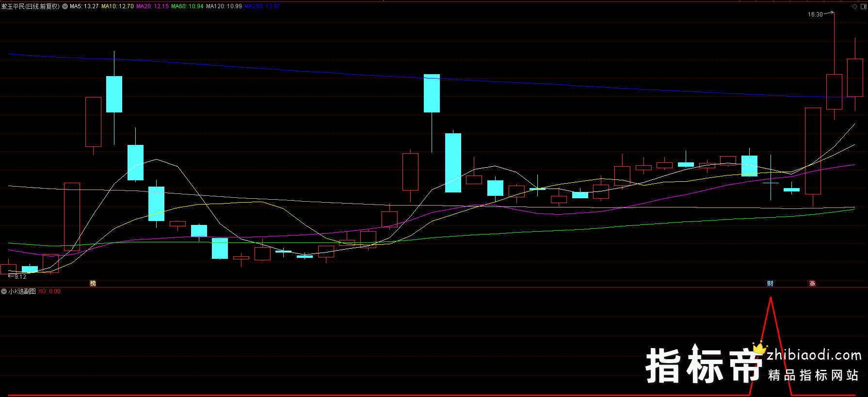Select the MA5: 13.27 indicator label
868x397 pixels.
coord(84,6)
